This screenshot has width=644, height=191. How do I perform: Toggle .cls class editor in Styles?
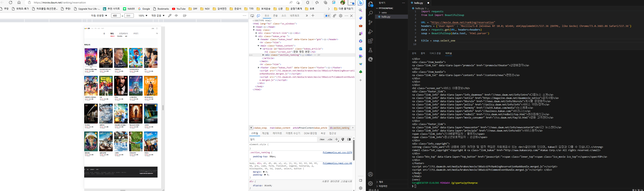click(330, 139)
